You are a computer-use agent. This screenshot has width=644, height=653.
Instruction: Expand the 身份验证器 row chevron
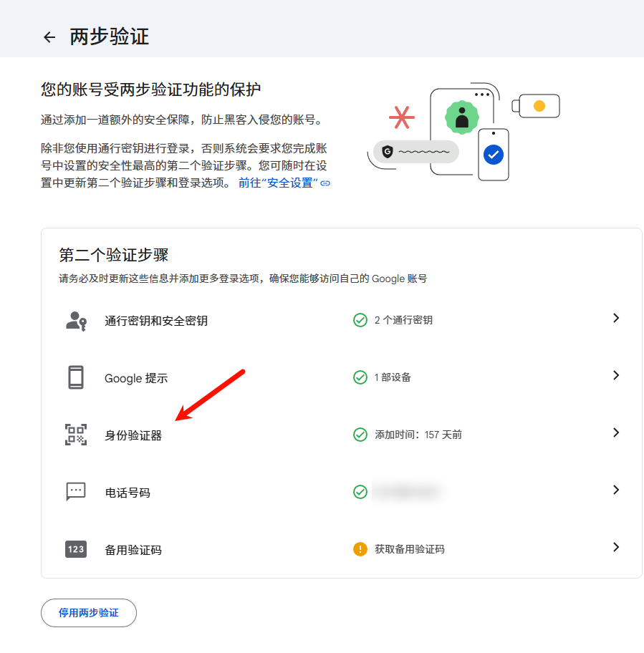tap(616, 432)
